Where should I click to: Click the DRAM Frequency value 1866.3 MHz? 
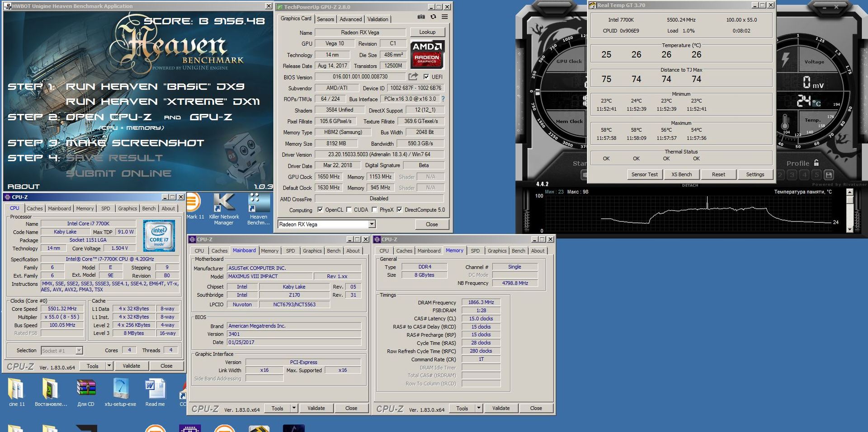(x=481, y=302)
